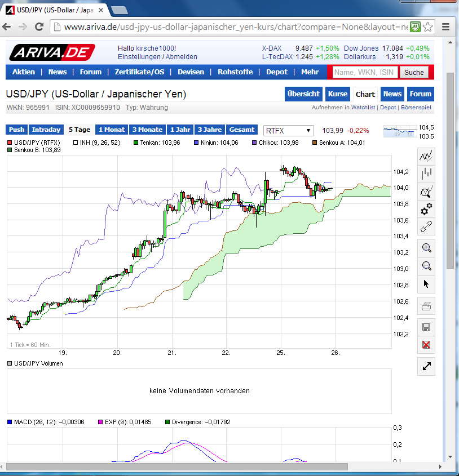Open the Depot navigation menu
This screenshot has height=476, width=459.
277,72
